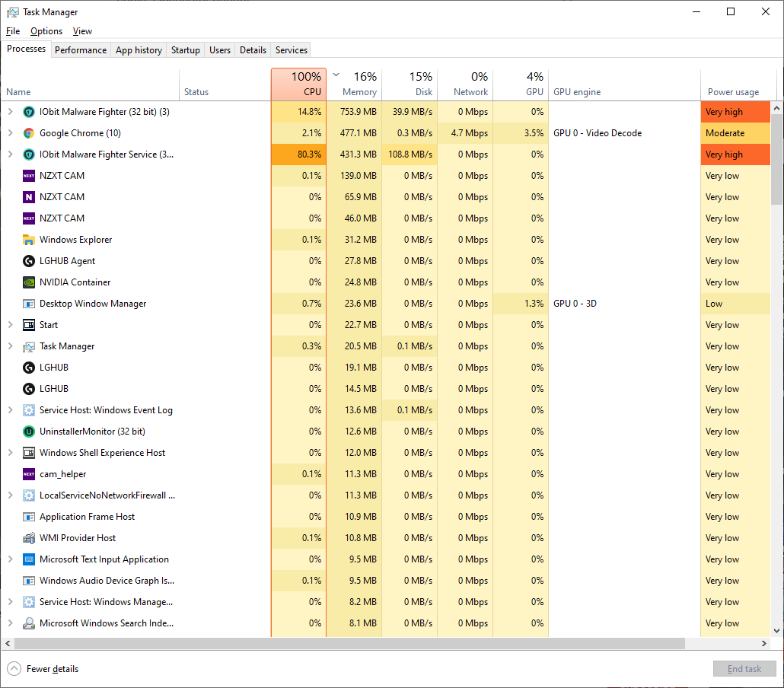This screenshot has height=688, width=784.
Task: Select the Moderate power usage cell
Action: (735, 133)
